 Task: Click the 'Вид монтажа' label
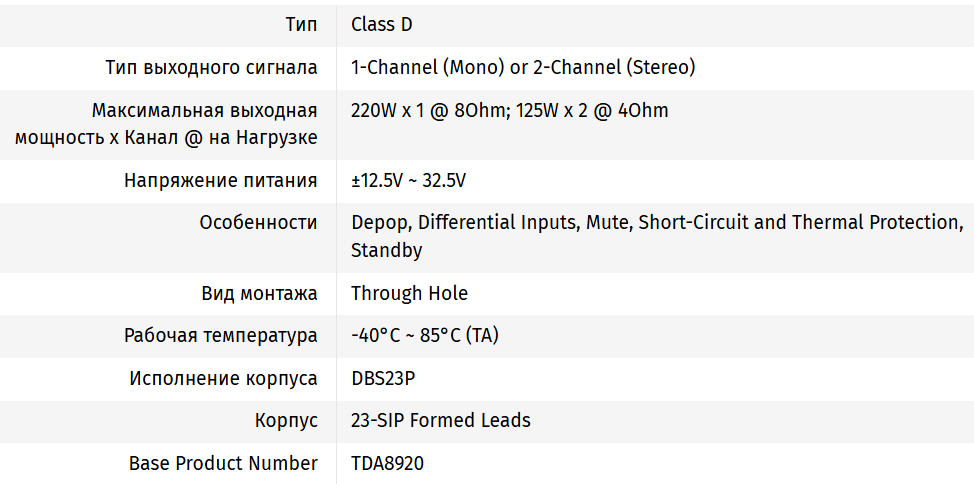[259, 293]
